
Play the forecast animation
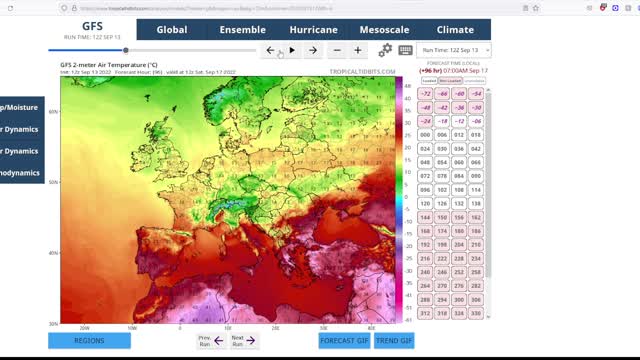coord(292,50)
